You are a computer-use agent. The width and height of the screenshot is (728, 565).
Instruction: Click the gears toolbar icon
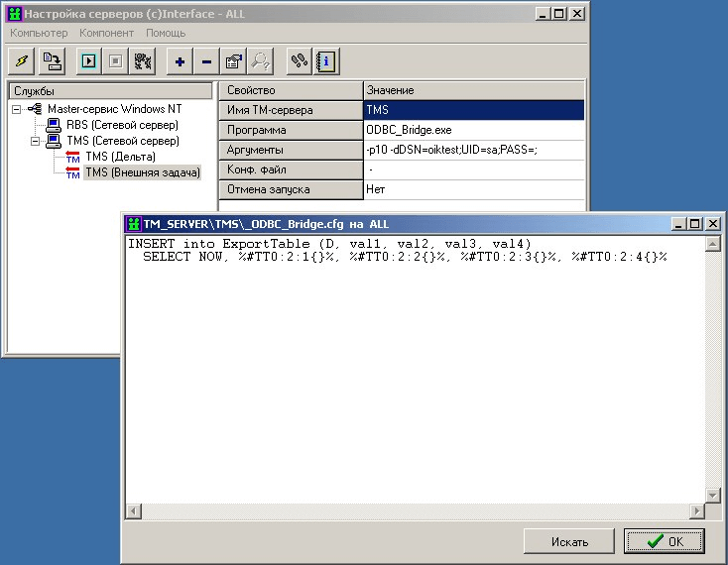click(143, 61)
